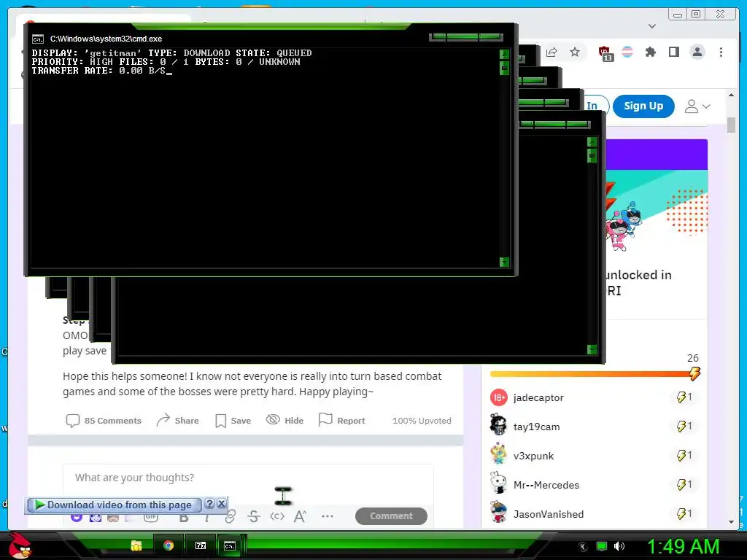
Task: Toggle inline code formatting icon
Action: [x=276, y=516]
